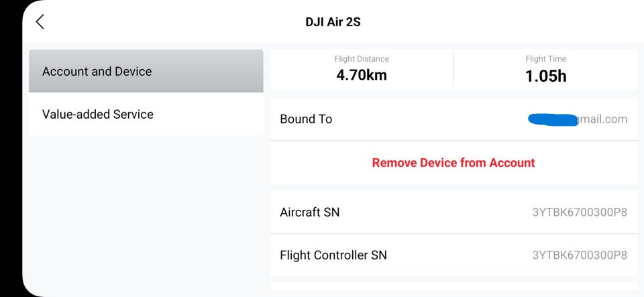Click the black bar at the left edge
Viewport: 644px width, 297px height.
pyautogui.click(x=10, y=147)
